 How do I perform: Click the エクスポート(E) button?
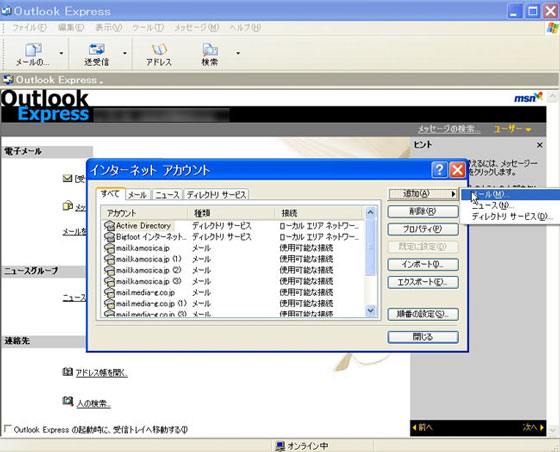(423, 282)
